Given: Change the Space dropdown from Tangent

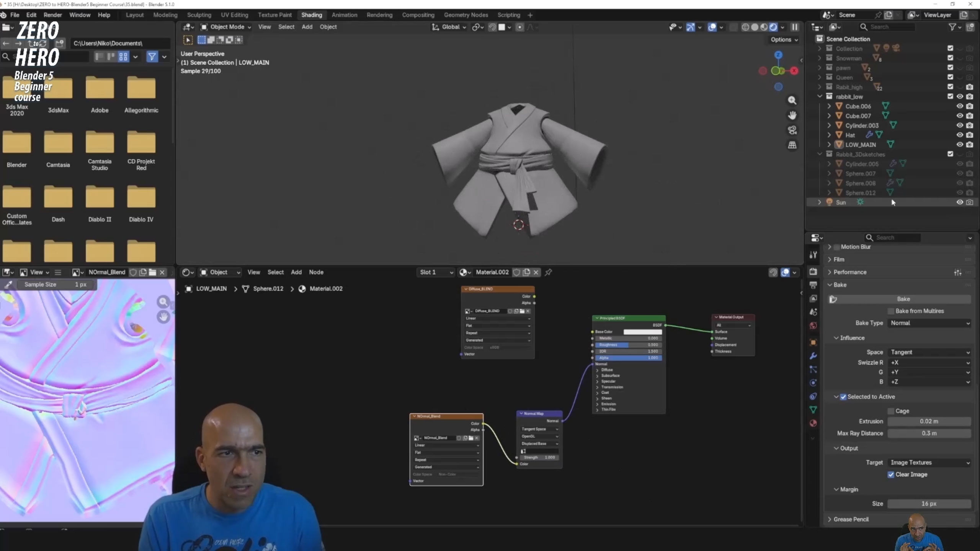Looking at the screenshot, I should coord(929,352).
